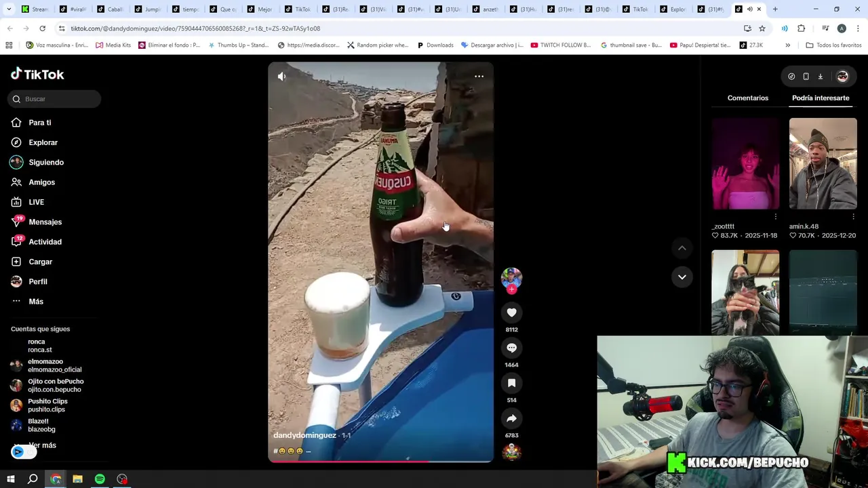Screen dimensions: 868x488
Task: Like the video with the heart icon
Action: click(511, 312)
